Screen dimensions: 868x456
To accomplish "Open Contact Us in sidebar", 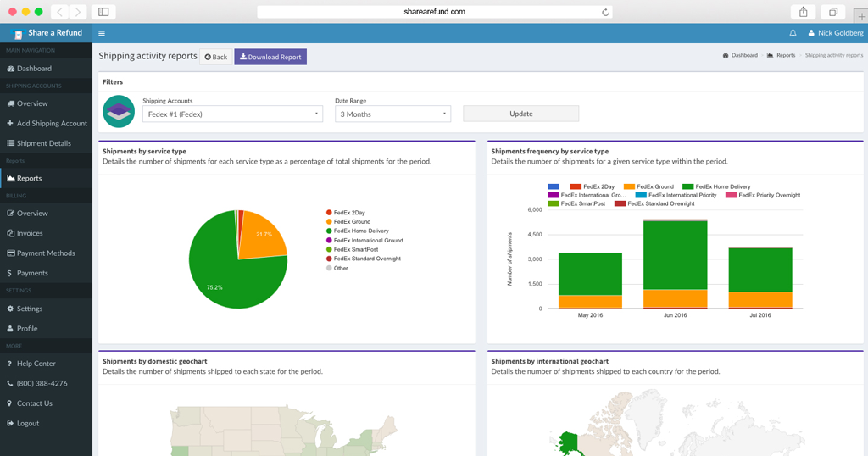I will (x=47, y=403).
